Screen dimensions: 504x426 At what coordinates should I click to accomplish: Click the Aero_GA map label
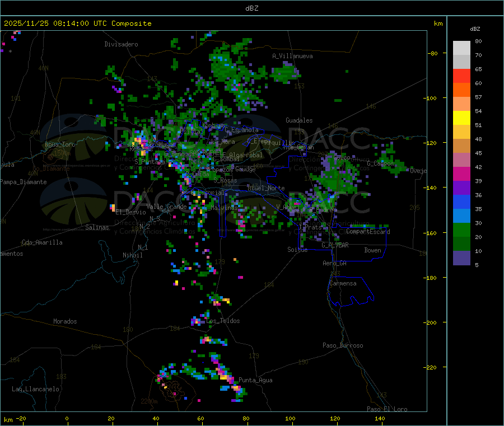pyautogui.click(x=334, y=263)
